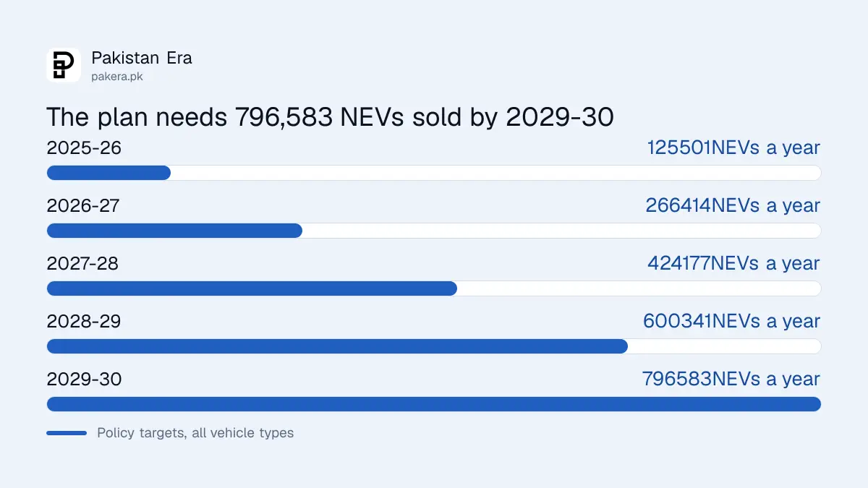Click the Pakistan Era brand name
868x488 pixels.
tap(142, 58)
